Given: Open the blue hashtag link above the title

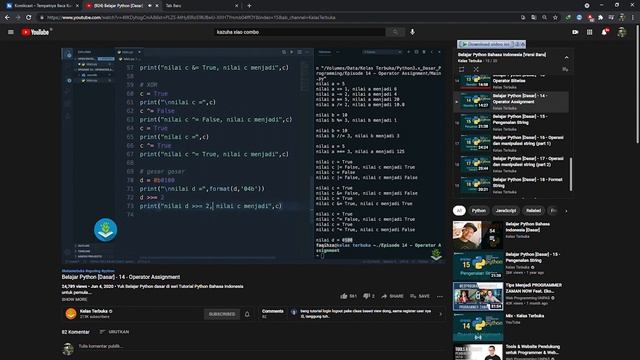Looking at the screenshot, I should (88, 271).
